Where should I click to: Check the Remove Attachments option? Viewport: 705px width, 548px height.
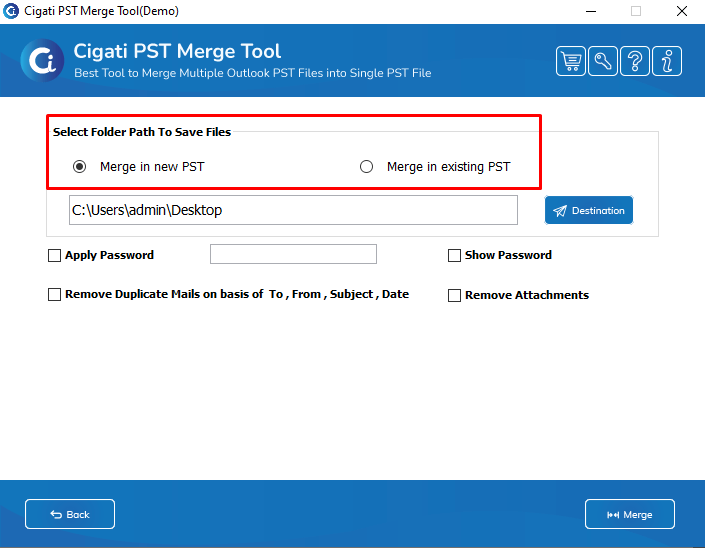pyautogui.click(x=454, y=295)
